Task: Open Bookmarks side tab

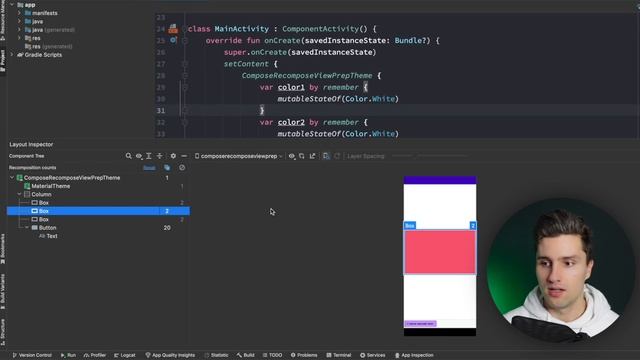Action: 3,249
